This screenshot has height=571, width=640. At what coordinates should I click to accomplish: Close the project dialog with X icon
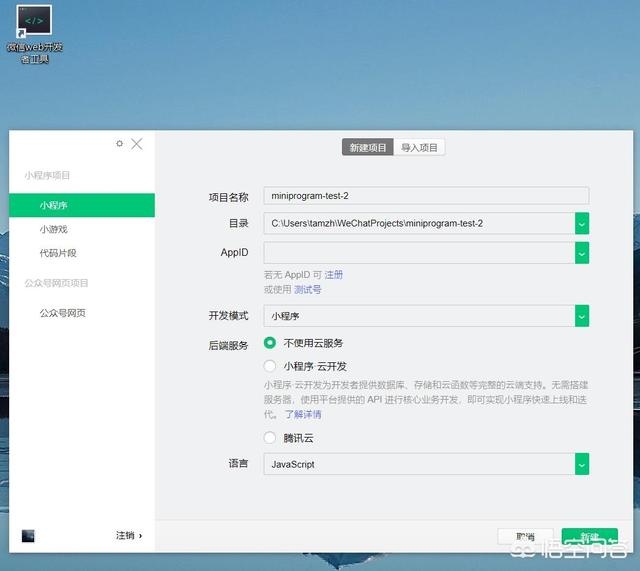[137, 143]
